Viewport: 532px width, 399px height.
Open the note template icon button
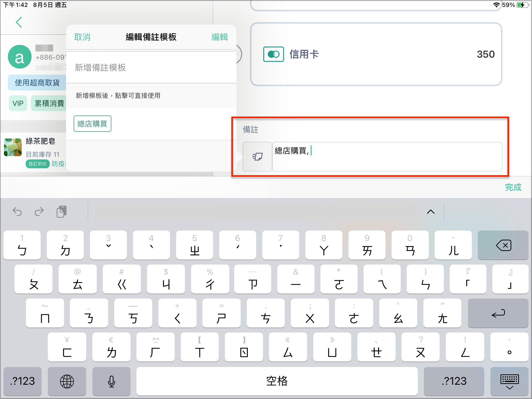coord(257,156)
